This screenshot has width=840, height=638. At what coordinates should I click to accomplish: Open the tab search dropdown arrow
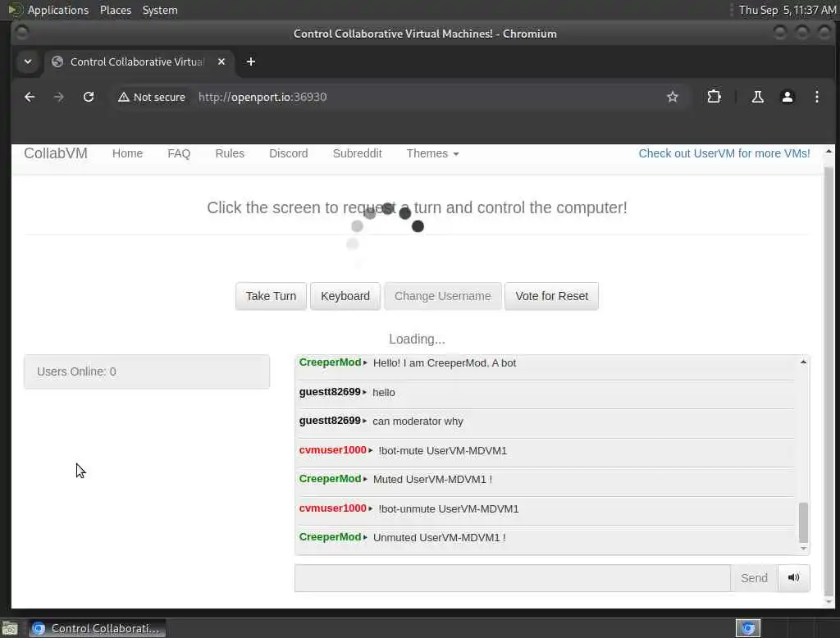28,62
